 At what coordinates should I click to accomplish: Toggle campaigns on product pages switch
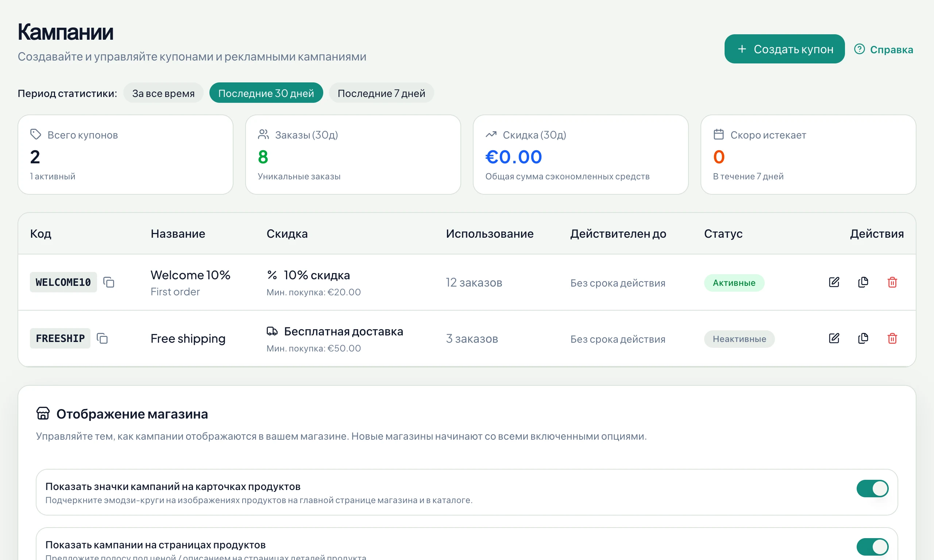tap(872, 547)
